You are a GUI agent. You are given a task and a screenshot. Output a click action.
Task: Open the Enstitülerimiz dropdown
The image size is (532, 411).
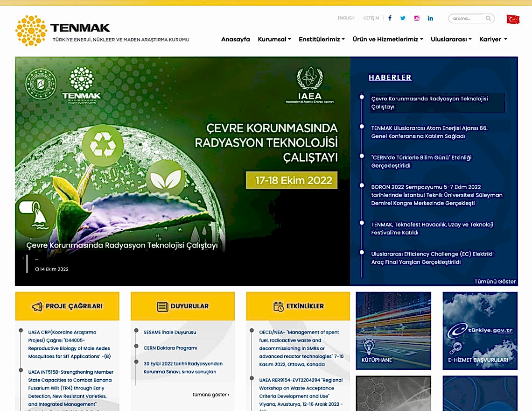coord(321,39)
